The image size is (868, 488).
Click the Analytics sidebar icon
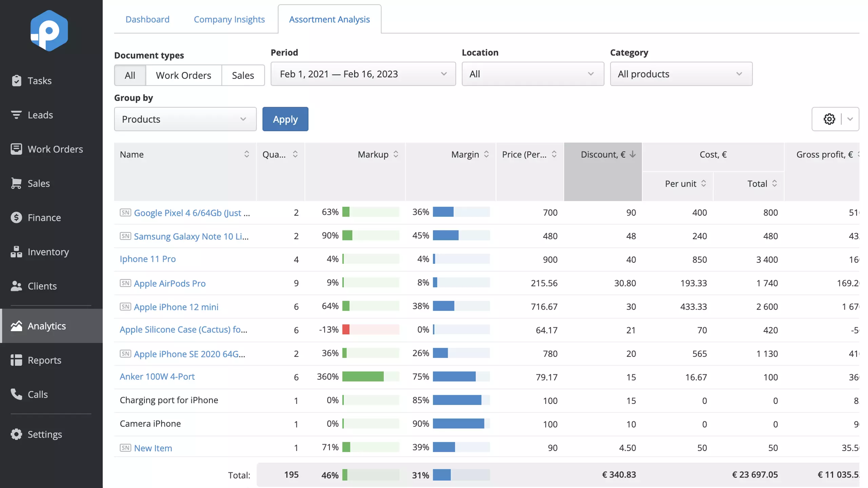(x=16, y=326)
